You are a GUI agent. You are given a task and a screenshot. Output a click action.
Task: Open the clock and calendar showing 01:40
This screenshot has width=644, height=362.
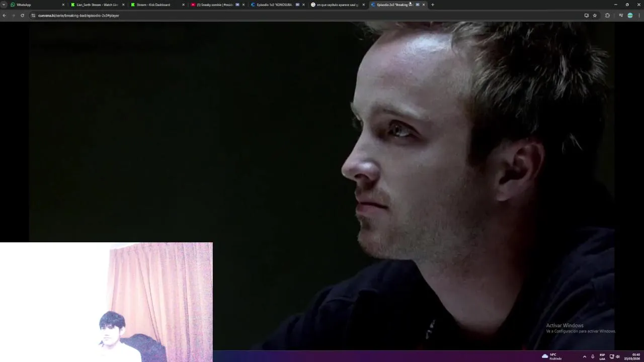coord(633,356)
